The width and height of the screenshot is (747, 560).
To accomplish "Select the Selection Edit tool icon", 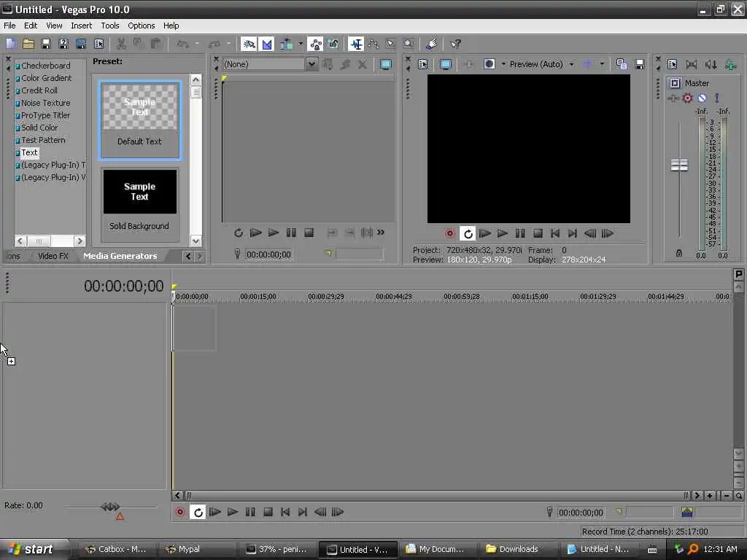I will (x=391, y=44).
